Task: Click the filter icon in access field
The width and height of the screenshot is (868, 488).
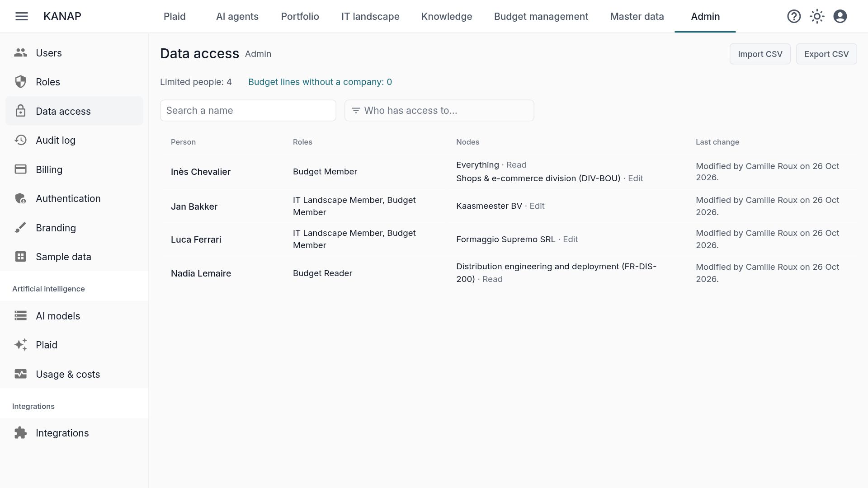Action: pos(356,110)
